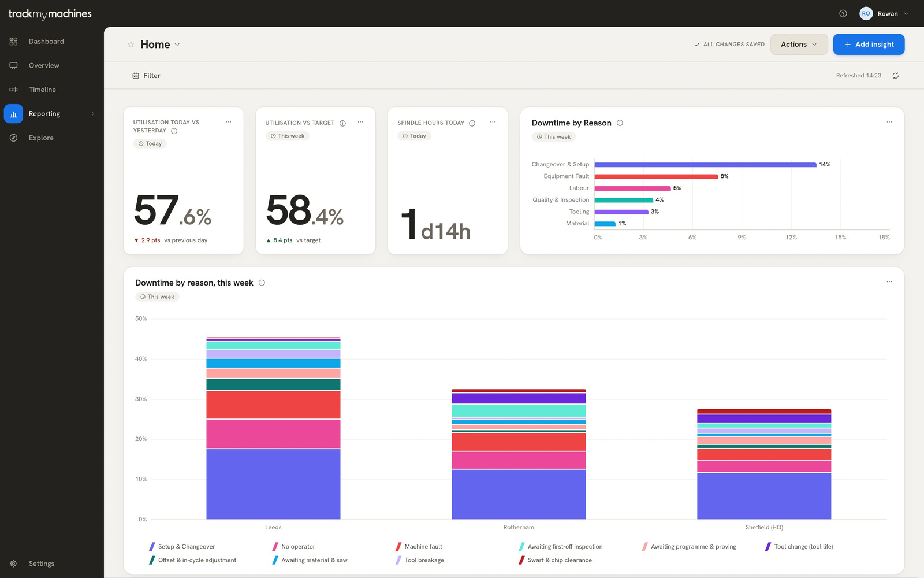Open Explore from the sidebar

click(x=52, y=138)
